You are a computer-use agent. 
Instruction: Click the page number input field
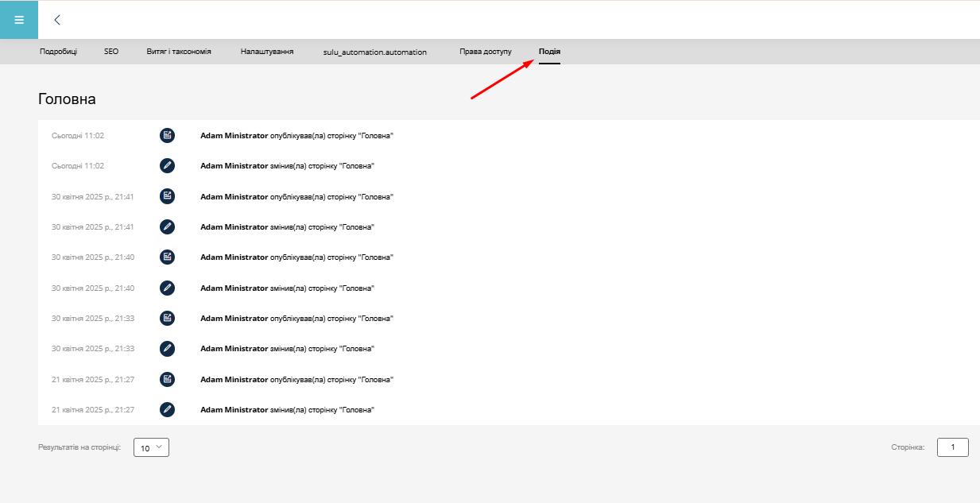coord(952,448)
